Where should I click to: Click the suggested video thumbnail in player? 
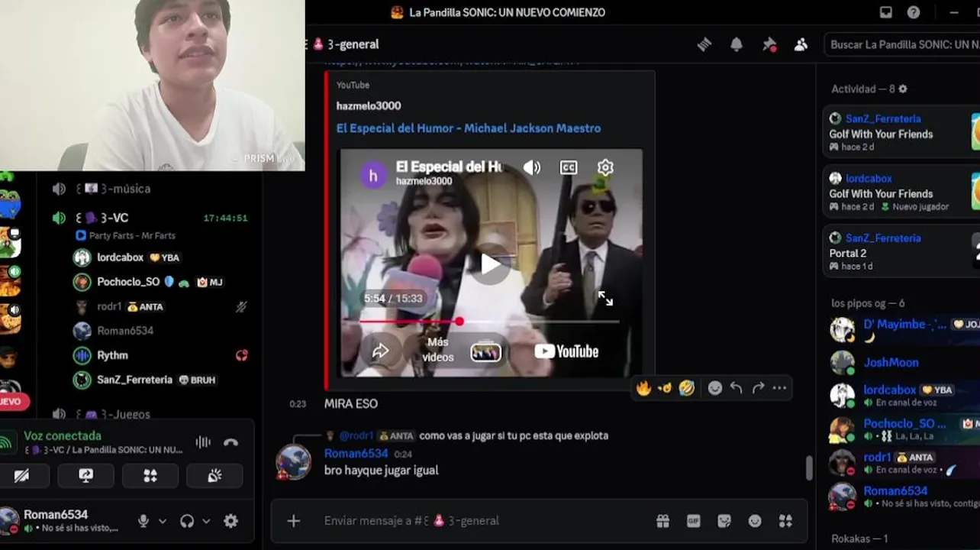coord(485,351)
